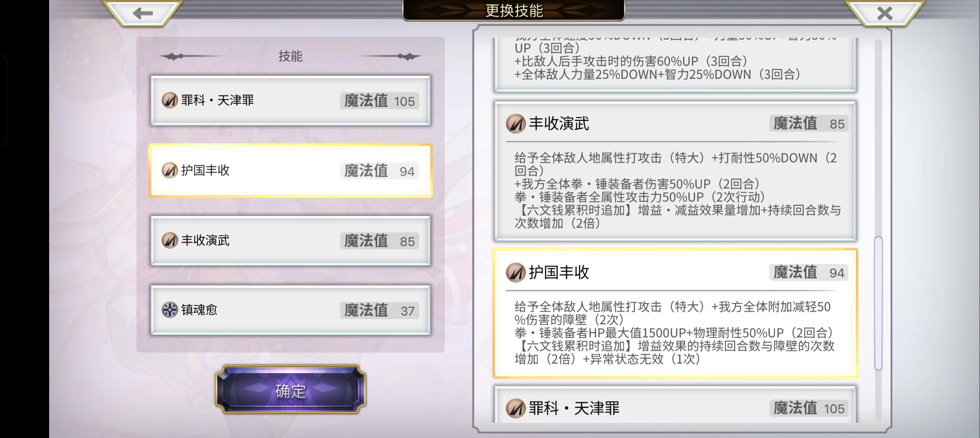The height and width of the screenshot is (438, 980).
Task: Close the 更换技能 dialog with X
Action: tap(885, 13)
